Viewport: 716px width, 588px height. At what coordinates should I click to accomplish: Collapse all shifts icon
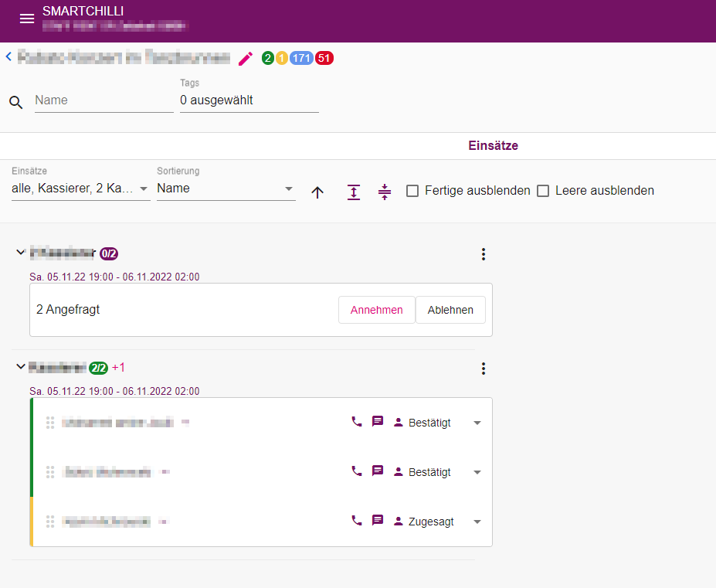click(x=385, y=192)
